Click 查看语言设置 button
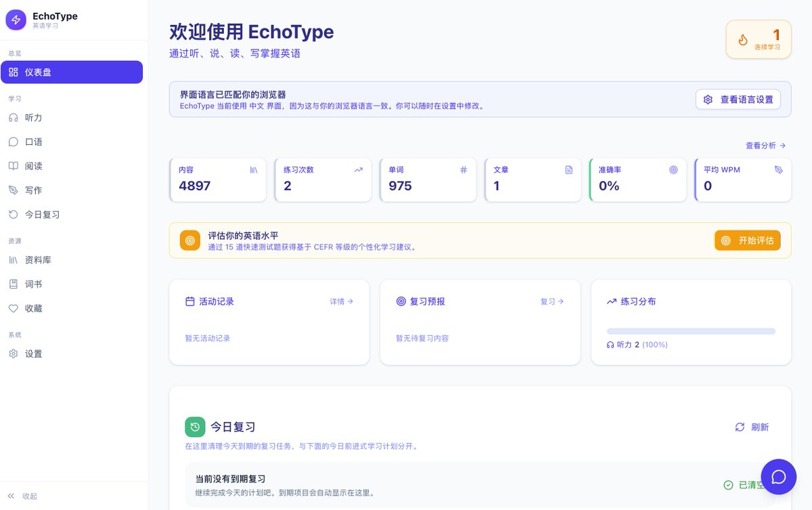 (738, 100)
